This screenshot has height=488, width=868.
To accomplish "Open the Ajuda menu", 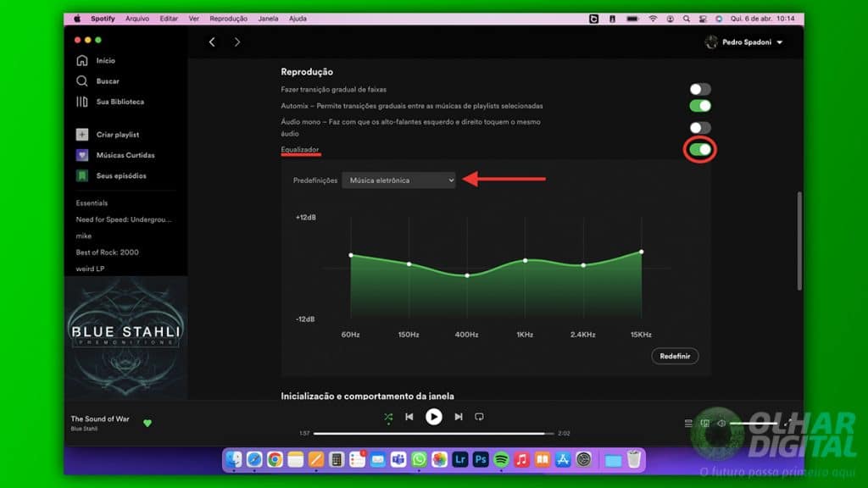I will pos(298,19).
